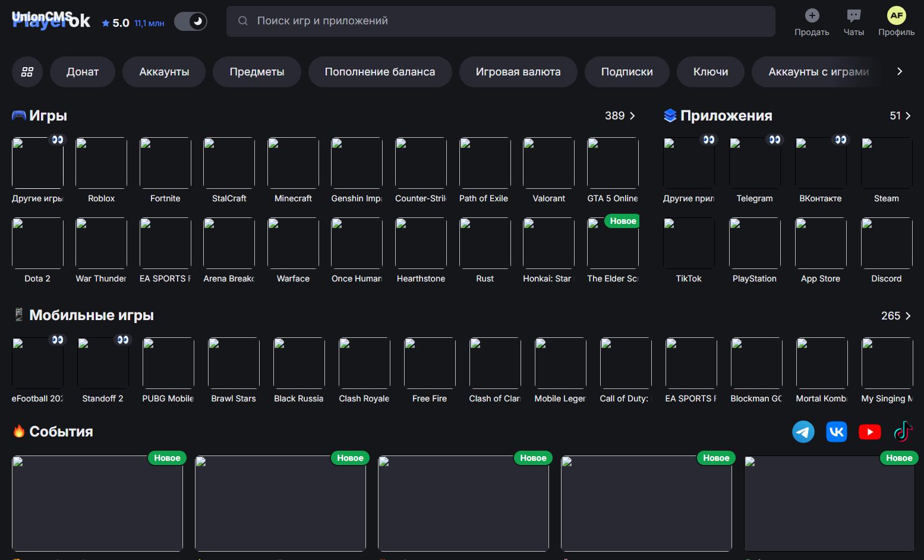The image size is (924, 560).
Task: Open The Elder Scrolls tile marked Новое
Action: (613, 251)
